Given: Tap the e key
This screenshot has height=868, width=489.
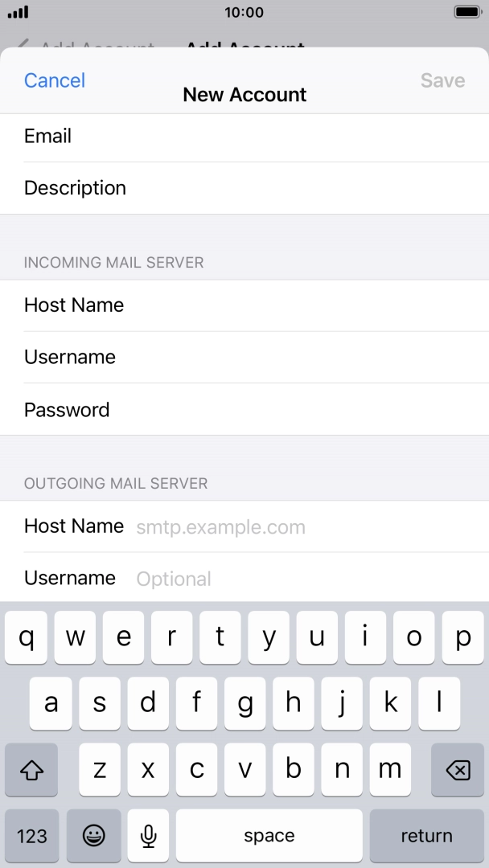Looking at the screenshot, I should click(124, 637).
